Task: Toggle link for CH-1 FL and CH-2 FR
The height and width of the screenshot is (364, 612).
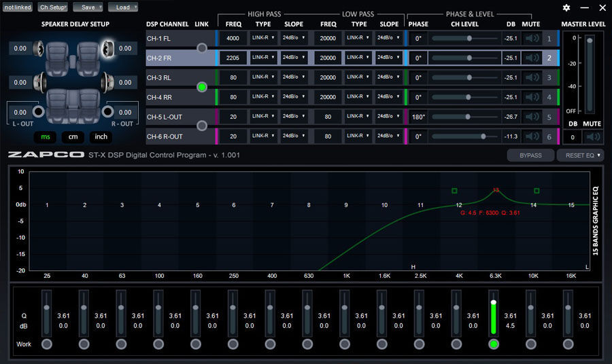Action: [x=201, y=48]
